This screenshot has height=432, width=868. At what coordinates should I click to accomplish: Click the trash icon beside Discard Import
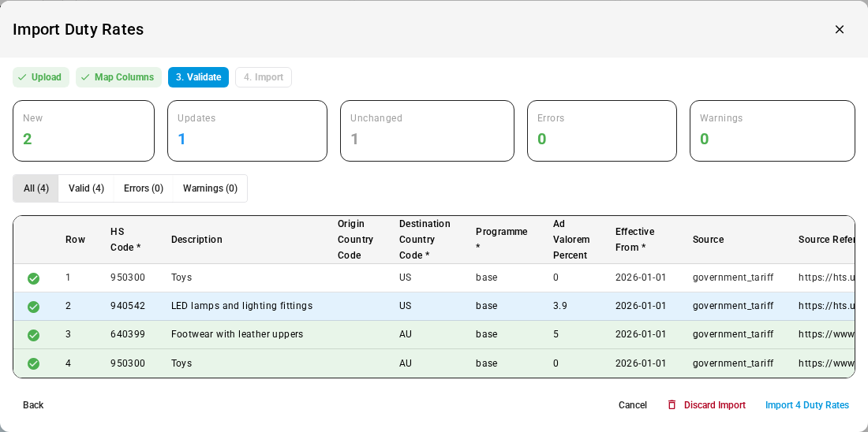[672, 405]
